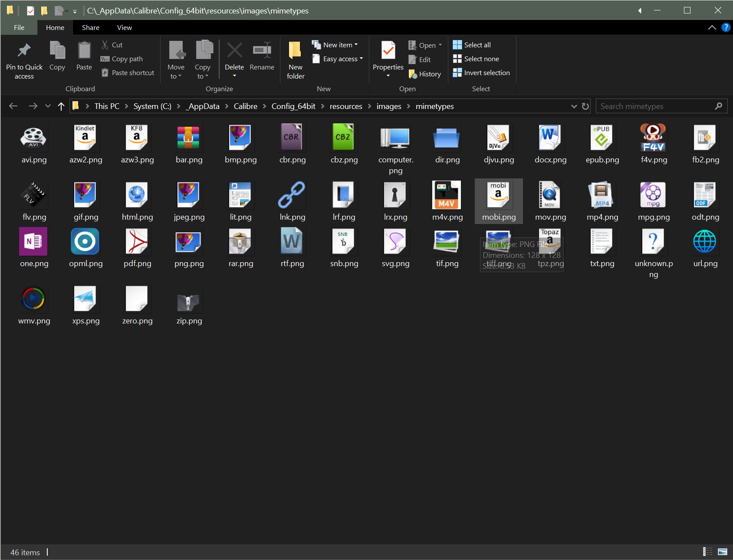Open the help question mark icon
733x560 pixels.
tap(725, 27)
